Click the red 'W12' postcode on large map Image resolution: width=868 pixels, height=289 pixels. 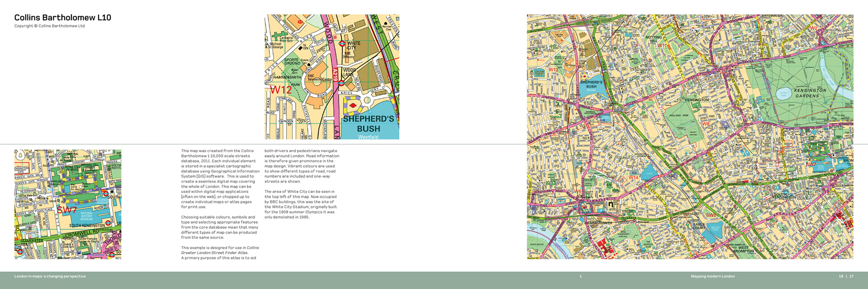click(553, 70)
